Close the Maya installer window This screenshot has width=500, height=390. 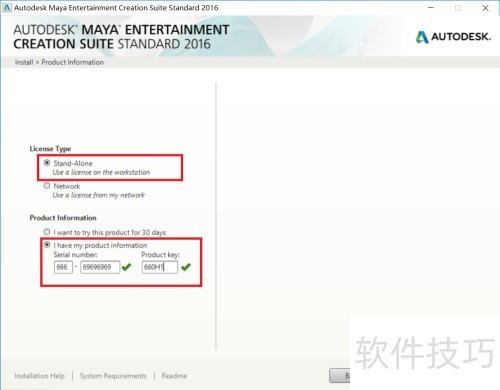485,8
